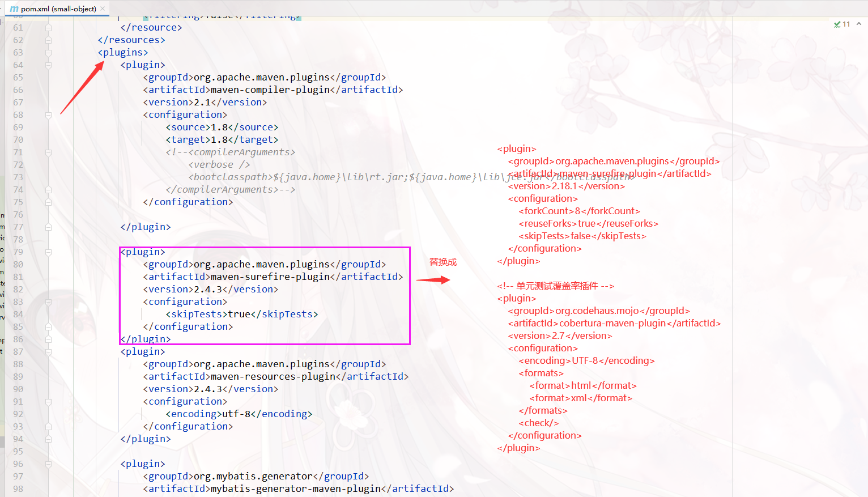This screenshot has height=497, width=868.
Task: Close the pom.xml (small-object) tab
Action: (103, 9)
